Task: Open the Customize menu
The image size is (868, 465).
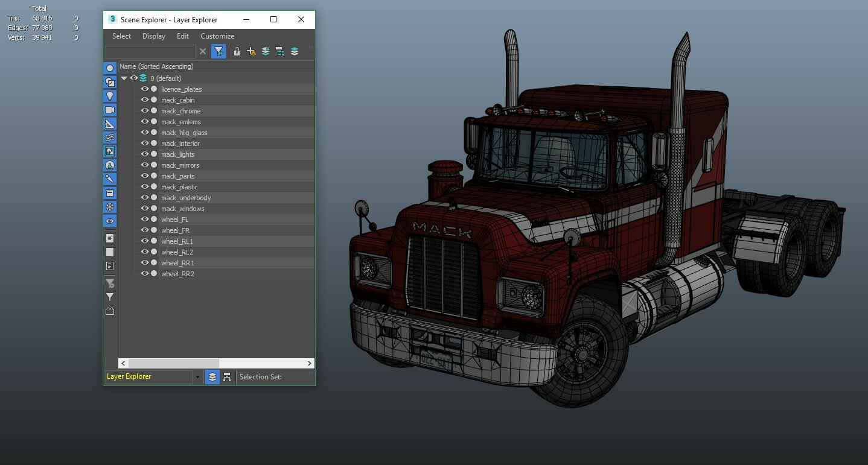Action: point(217,36)
